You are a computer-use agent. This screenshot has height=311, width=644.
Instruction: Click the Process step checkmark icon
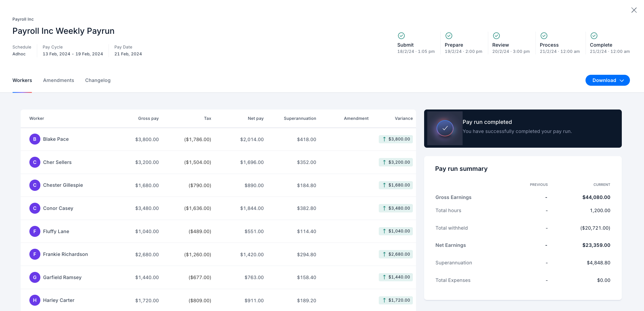coord(544,36)
